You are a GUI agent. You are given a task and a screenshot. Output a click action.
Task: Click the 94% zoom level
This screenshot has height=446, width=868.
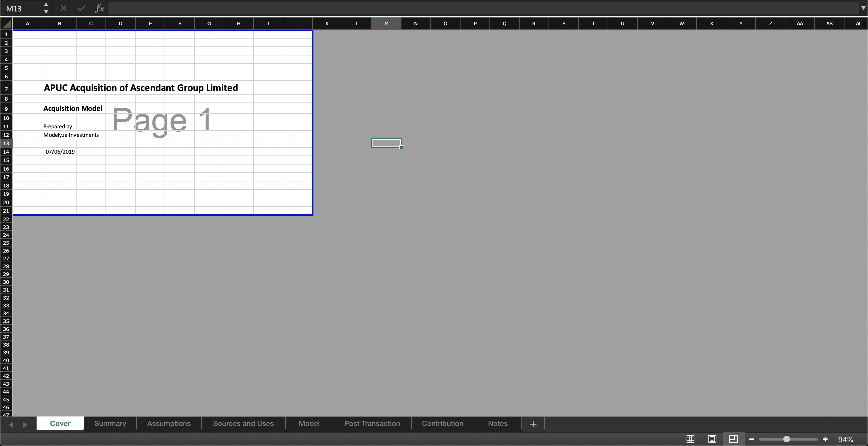point(845,439)
